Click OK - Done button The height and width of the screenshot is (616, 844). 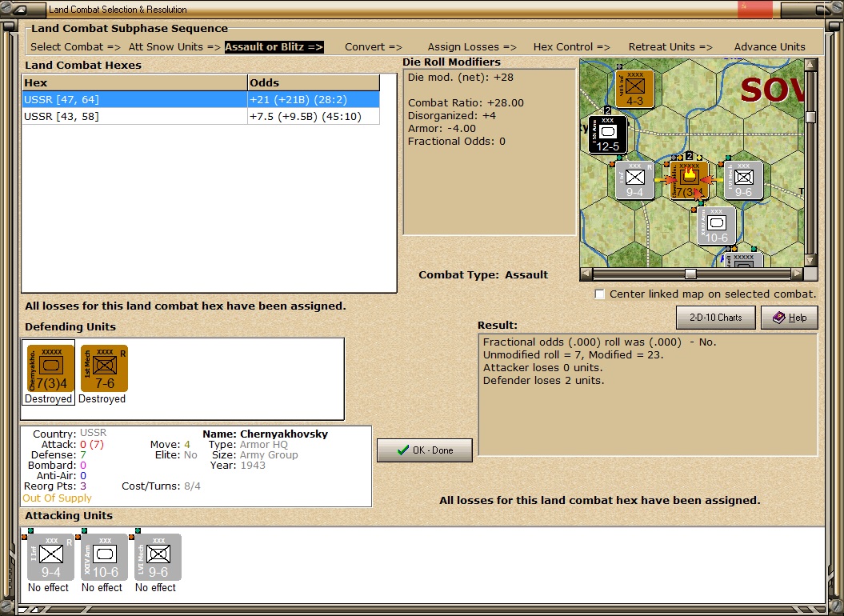click(425, 450)
